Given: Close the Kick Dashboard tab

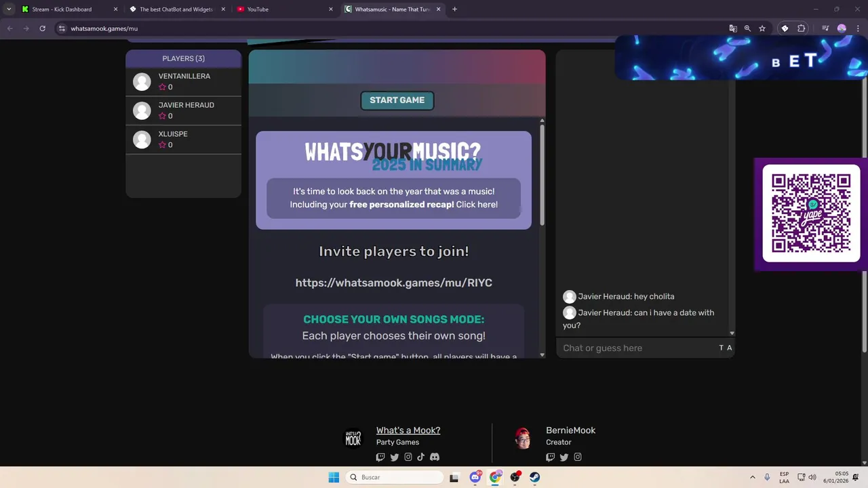Looking at the screenshot, I should click(x=115, y=9).
